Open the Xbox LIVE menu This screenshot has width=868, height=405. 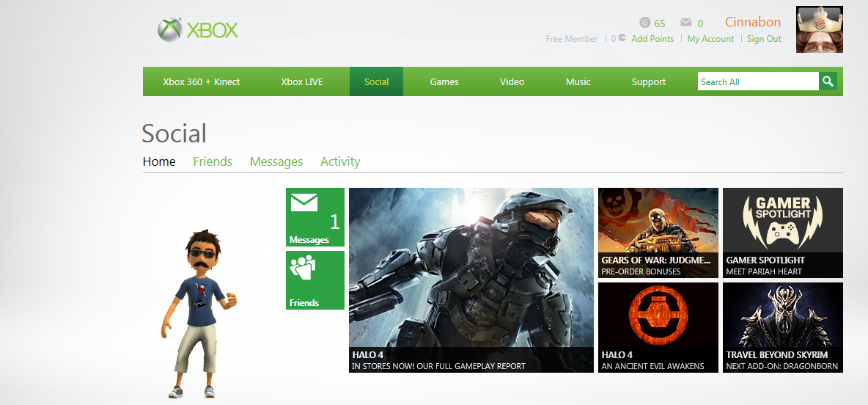point(302,81)
